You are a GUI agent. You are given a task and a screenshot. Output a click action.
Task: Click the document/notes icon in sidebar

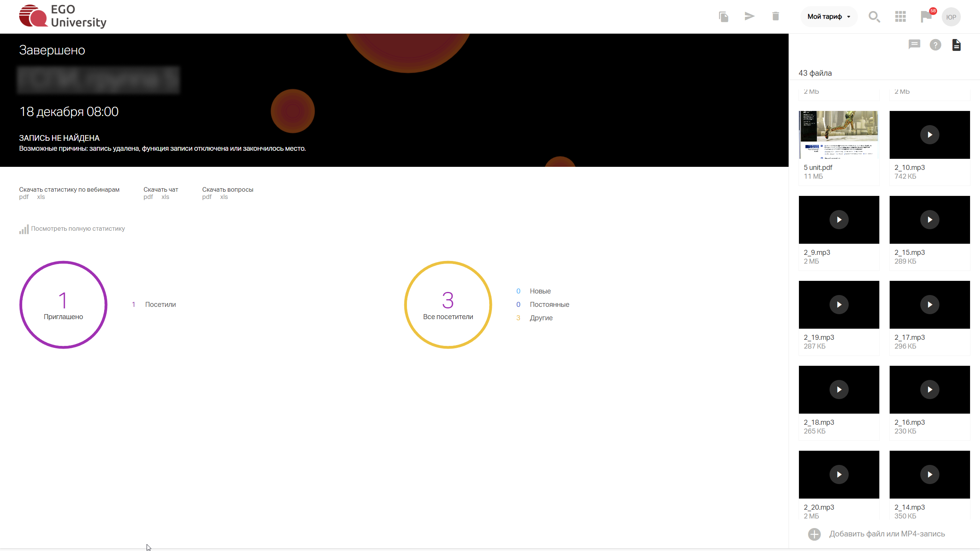[957, 45]
